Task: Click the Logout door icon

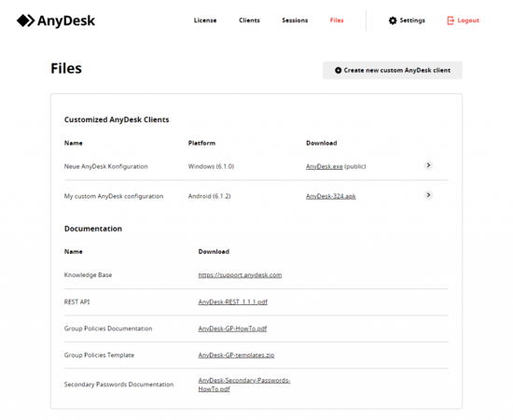Action: (451, 21)
